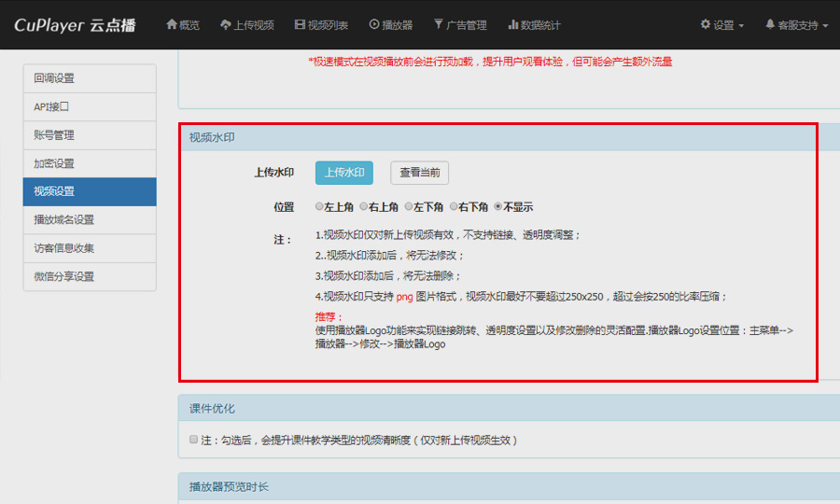This screenshot has width=840, height=504.
Task: Click the bar chart icon for 数据统计
Action: (x=513, y=25)
